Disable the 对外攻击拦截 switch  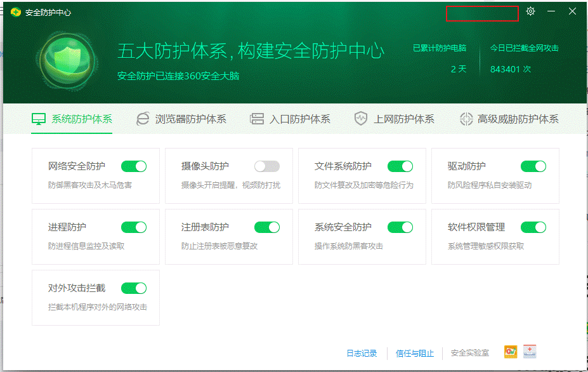click(134, 288)
